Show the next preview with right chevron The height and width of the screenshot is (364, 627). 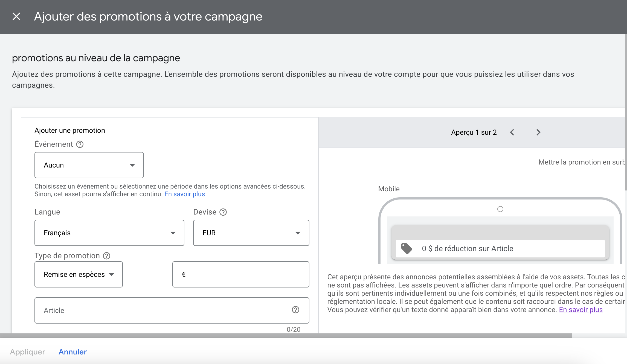click(x=538, y=133)
